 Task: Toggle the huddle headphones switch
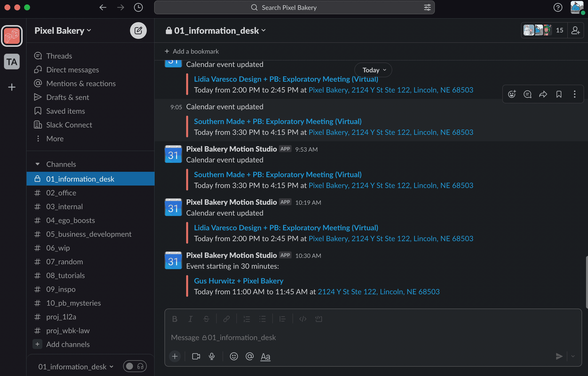coord(135,366)
